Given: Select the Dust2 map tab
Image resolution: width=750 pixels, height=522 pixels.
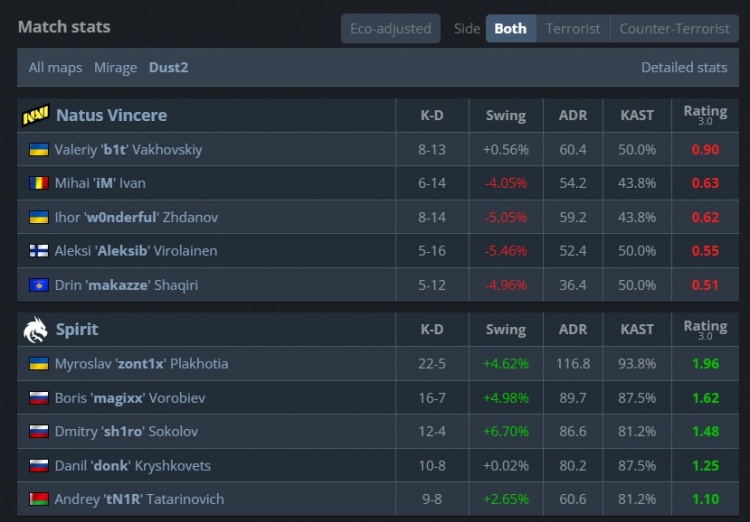Looking at the screenshot, I should coord(168,67).
